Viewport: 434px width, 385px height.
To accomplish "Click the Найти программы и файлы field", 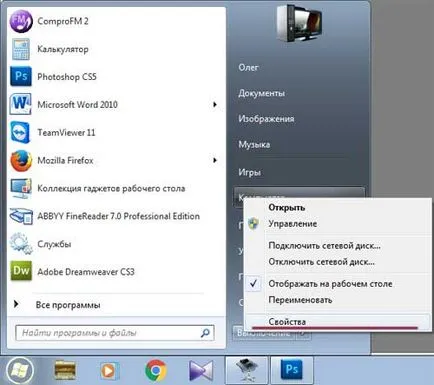I will click(115, 333).
